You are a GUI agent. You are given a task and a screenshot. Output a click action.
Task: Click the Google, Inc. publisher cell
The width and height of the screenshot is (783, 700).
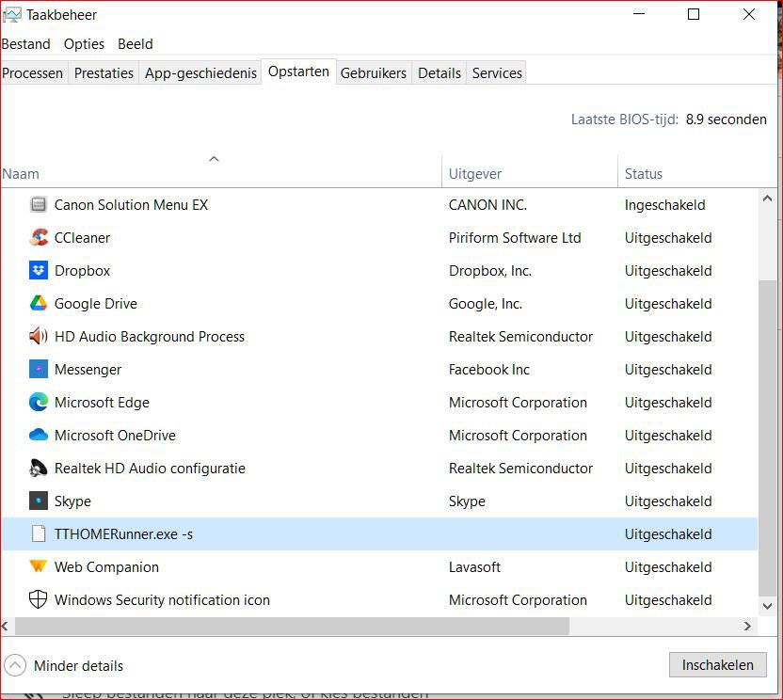pos(486,304)
